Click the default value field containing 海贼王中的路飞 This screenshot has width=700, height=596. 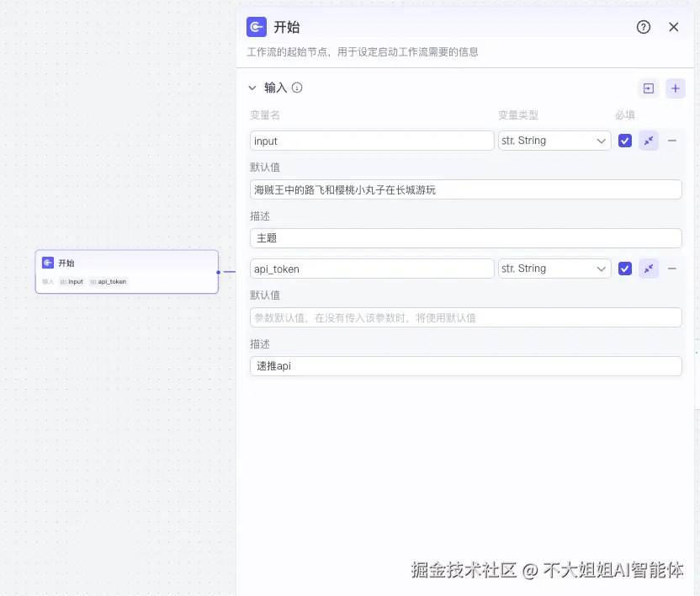465,189
